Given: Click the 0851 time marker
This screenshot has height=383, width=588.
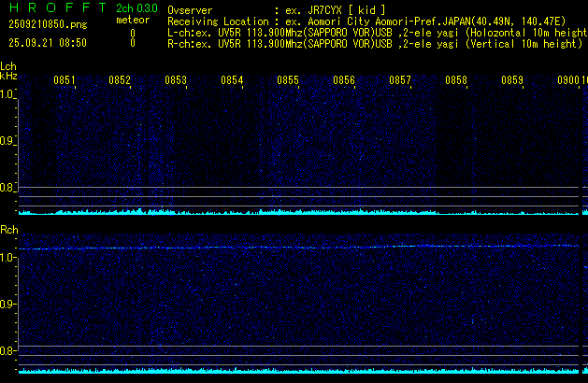Looking at the screenshot, I should point(64,81).
